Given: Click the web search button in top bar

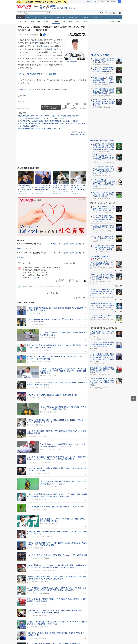Looking at the screenshot, I should point(120,2).
